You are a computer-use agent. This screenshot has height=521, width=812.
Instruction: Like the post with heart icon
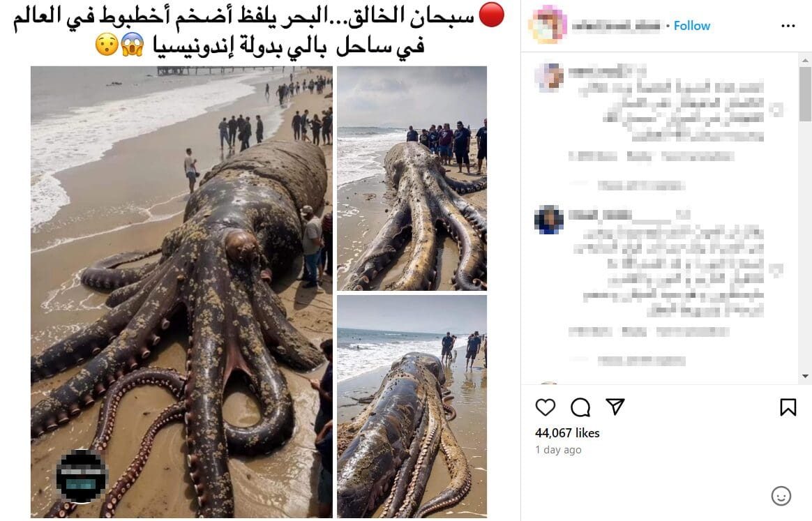pos(546,407)
